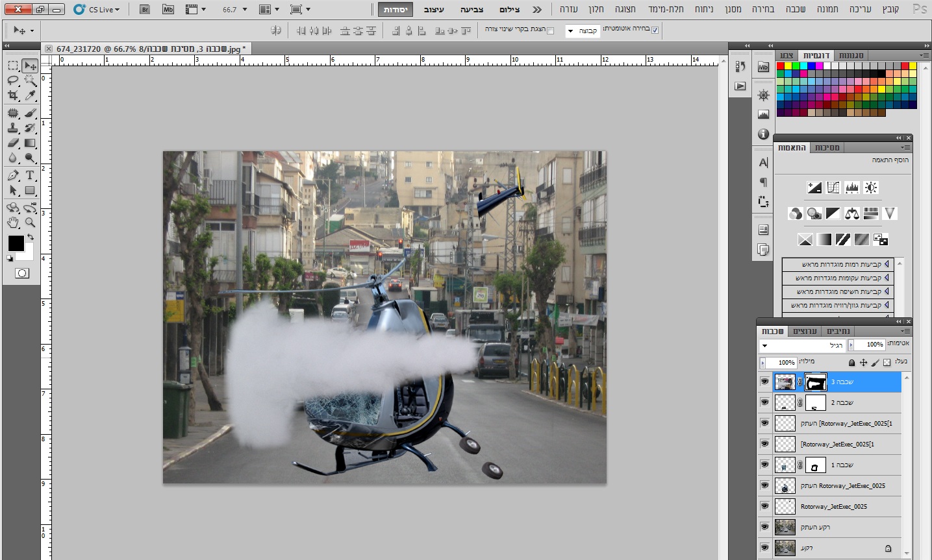Open the blend mode dropdown רגיל
Screen dimensions: 932x560
tap(803, 345)
